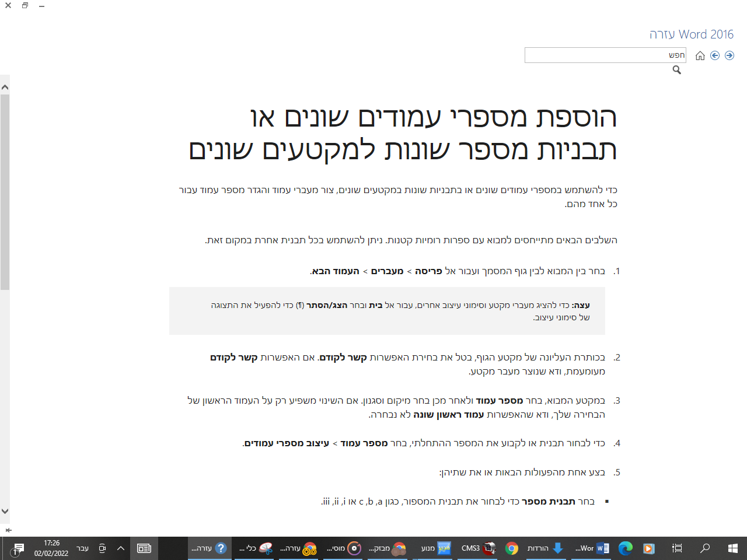This screenshot has width=747, height=560.
Task: Go to the Help home page icon
Action: point(700,56)
